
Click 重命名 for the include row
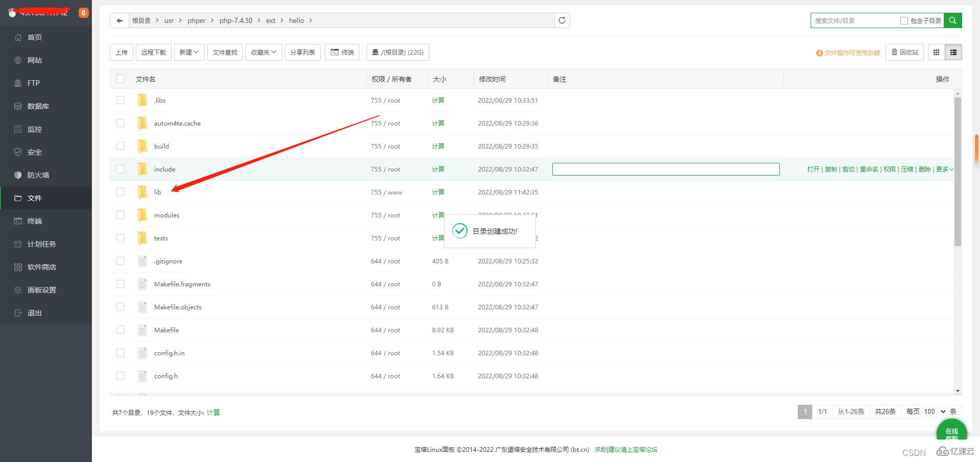pos(869,169)
